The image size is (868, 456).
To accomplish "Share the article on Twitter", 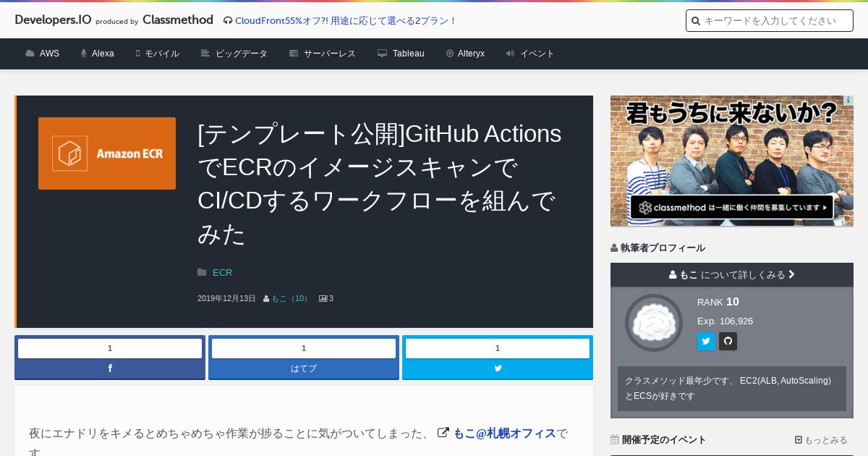I will coord(498,368).
